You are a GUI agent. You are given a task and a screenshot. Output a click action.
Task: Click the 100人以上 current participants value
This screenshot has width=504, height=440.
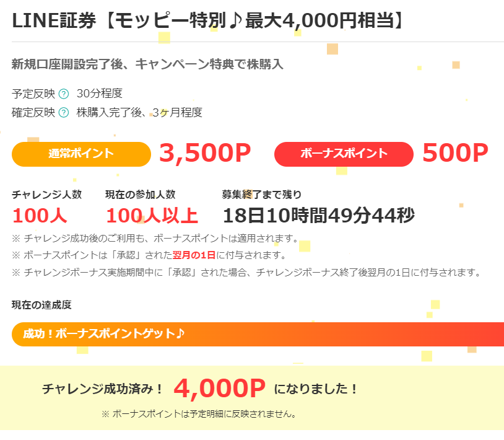(152, 216)
